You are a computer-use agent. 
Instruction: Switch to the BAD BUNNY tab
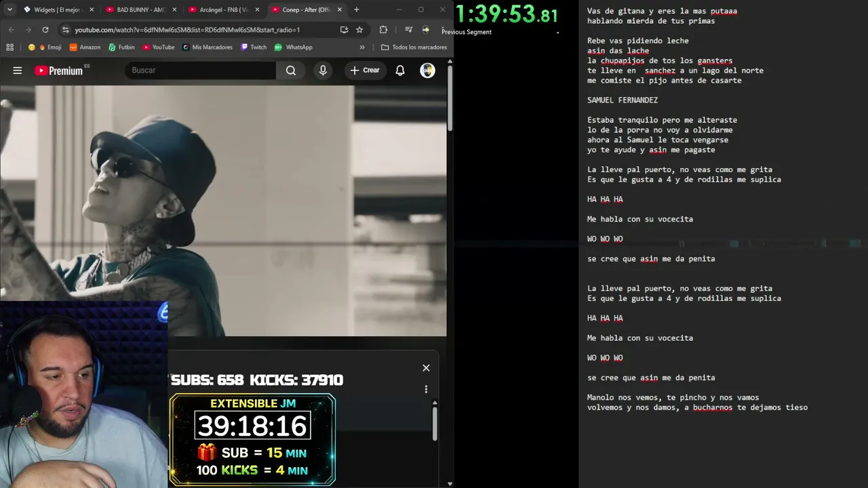[x=140, y=9]
